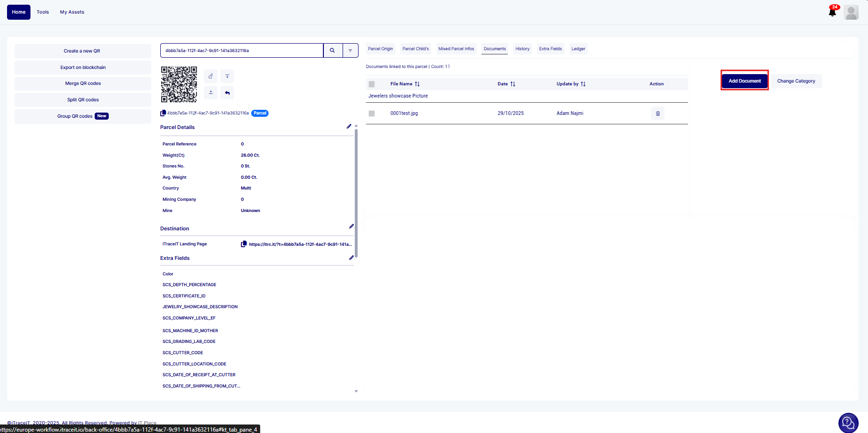868x433 pixels.
Task: Click the undo back arrow icon
Action: click(x=227, y=92)
